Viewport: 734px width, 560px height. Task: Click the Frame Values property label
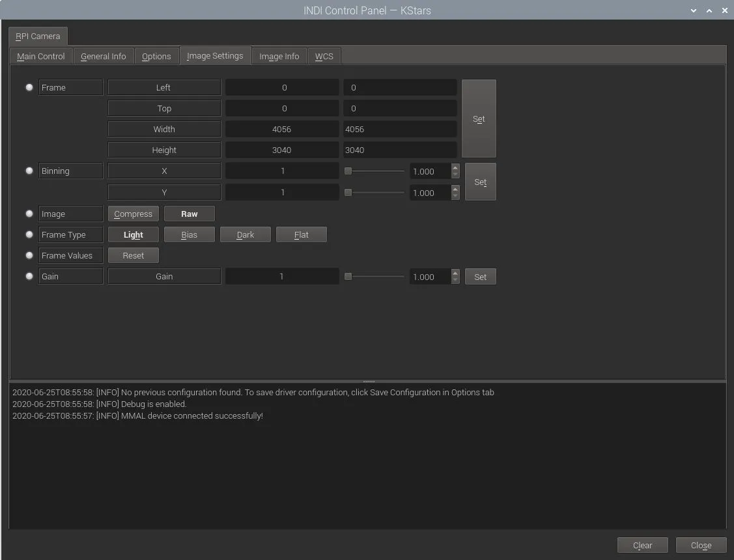pyautogui.click(x=71, y=255)
